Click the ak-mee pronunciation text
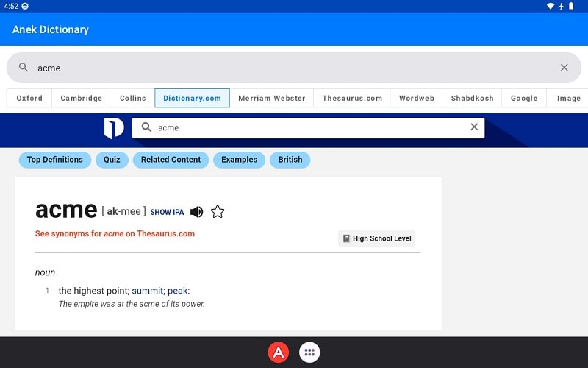588x368 pixels. (x=123, y=211)
